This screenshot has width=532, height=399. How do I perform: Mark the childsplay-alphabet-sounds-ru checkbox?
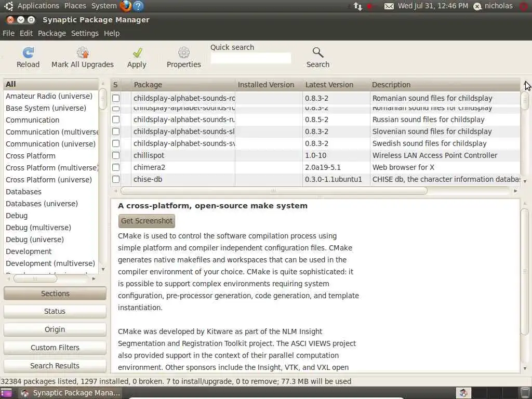(116, 119)
